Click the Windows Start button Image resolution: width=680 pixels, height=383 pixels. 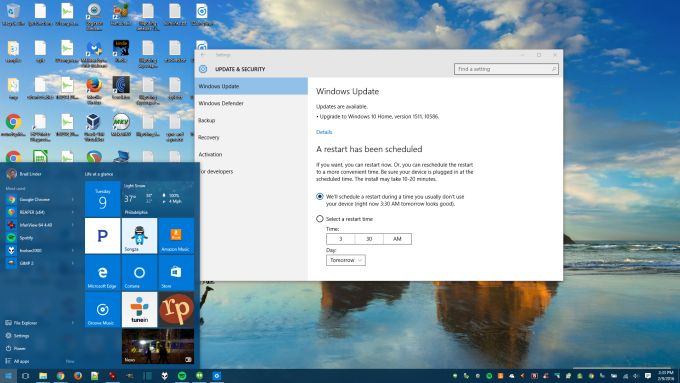tap(8, 376)
